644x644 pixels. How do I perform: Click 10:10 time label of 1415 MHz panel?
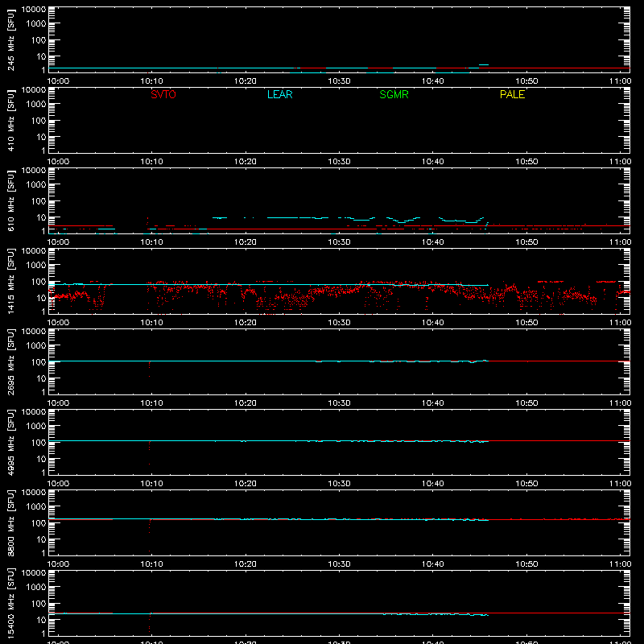(151, 323)
